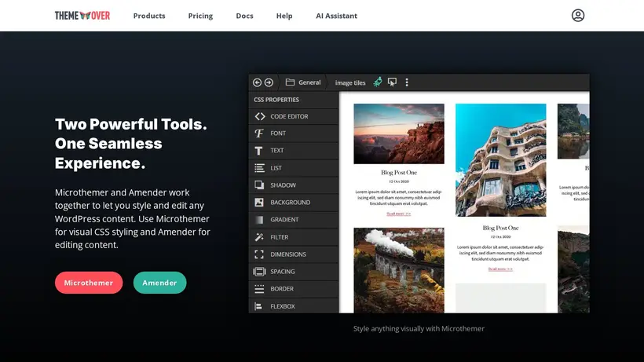Click the General folder icon

coord(290,82)
